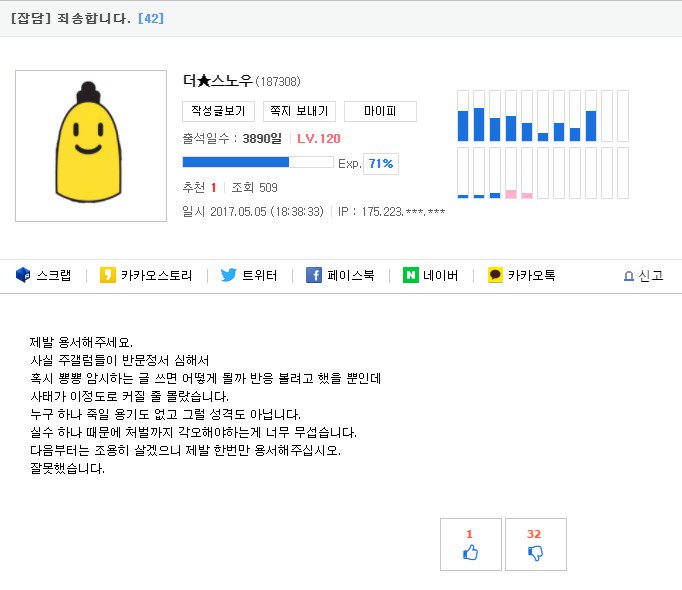This screenshot has height=590, width=682.
Task: Share via the KakaoStory icon
Action: tap(108, 275)
